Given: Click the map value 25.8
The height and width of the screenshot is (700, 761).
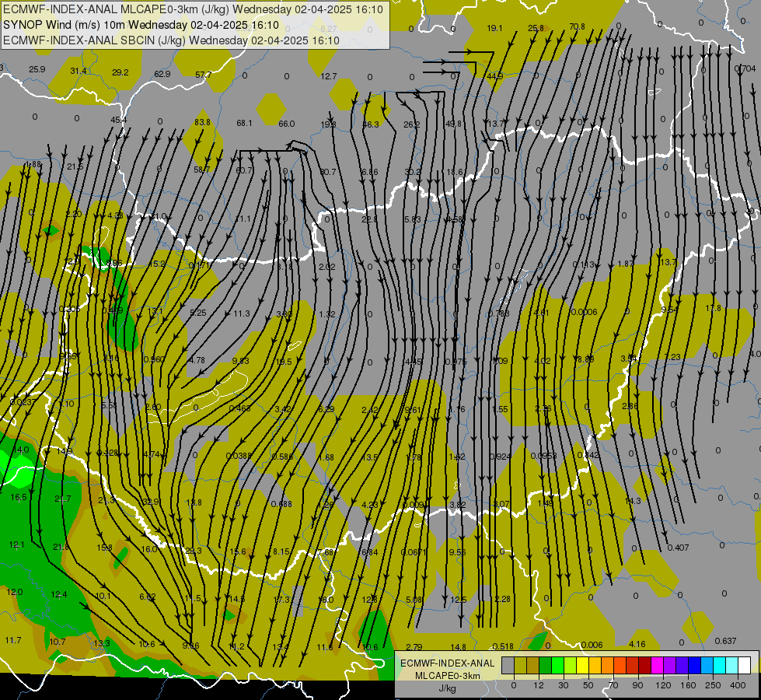Looking at the screenshot, I should (x=536, y=28).
